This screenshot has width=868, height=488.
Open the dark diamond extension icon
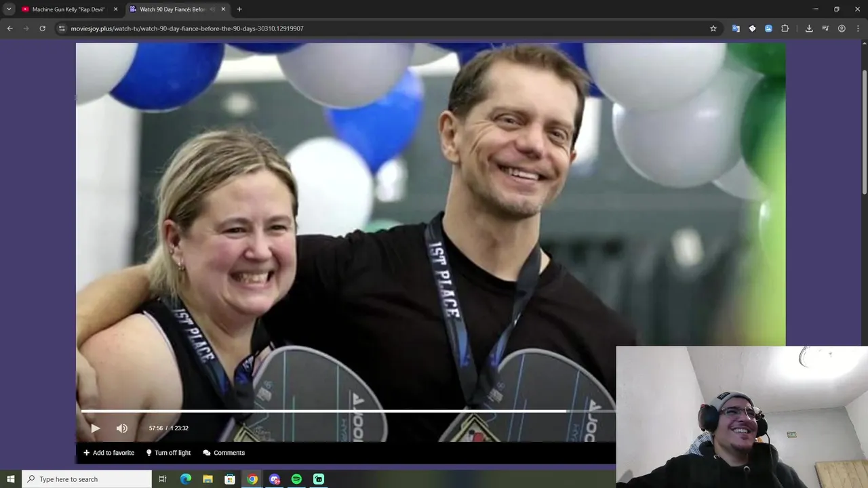click(752, 28)
